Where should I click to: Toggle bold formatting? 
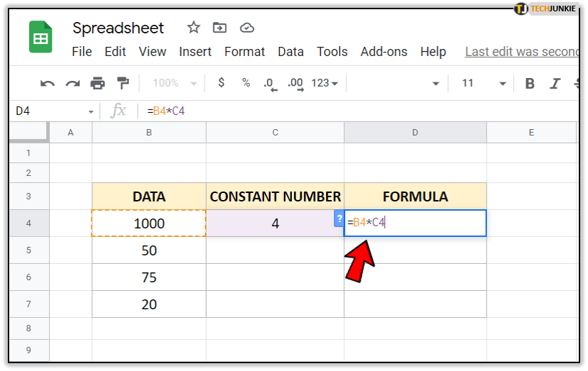(530, 84)
